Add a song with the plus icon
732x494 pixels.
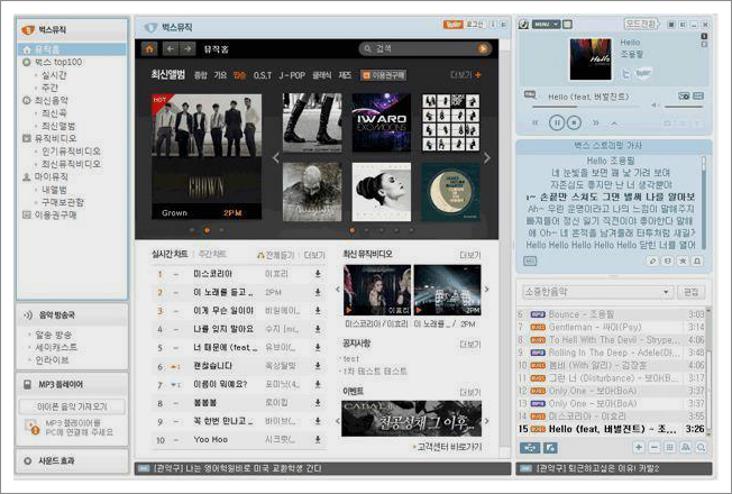[x=639, y=447]
